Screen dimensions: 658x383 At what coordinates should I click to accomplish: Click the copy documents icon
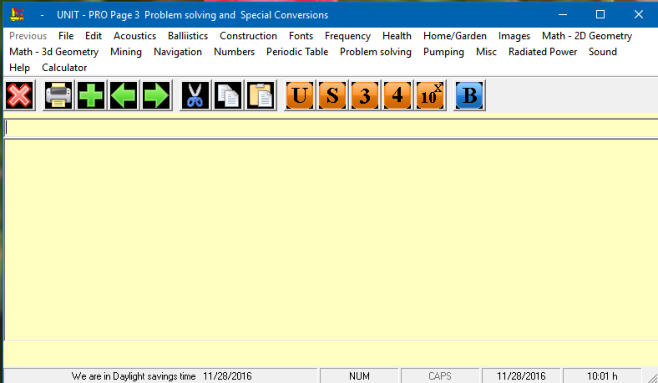click(x=228, y=95)
